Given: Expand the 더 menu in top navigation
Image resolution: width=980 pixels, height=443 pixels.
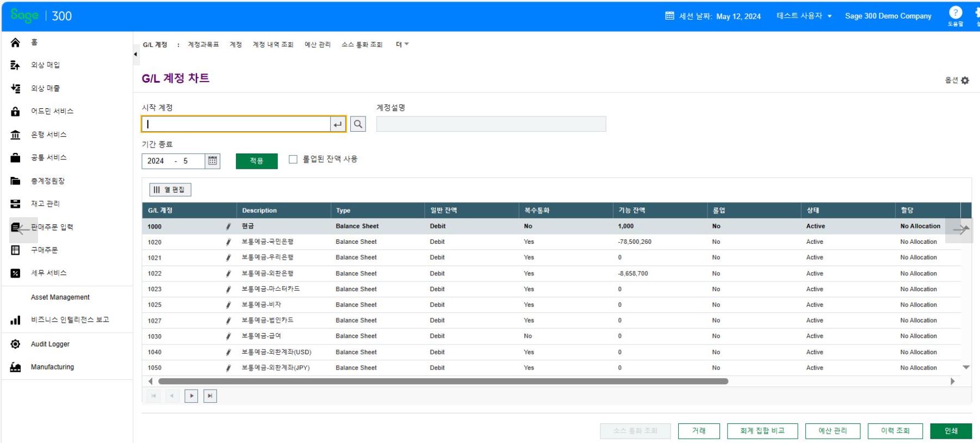Looking at the screenshot, I should [402, 45].
